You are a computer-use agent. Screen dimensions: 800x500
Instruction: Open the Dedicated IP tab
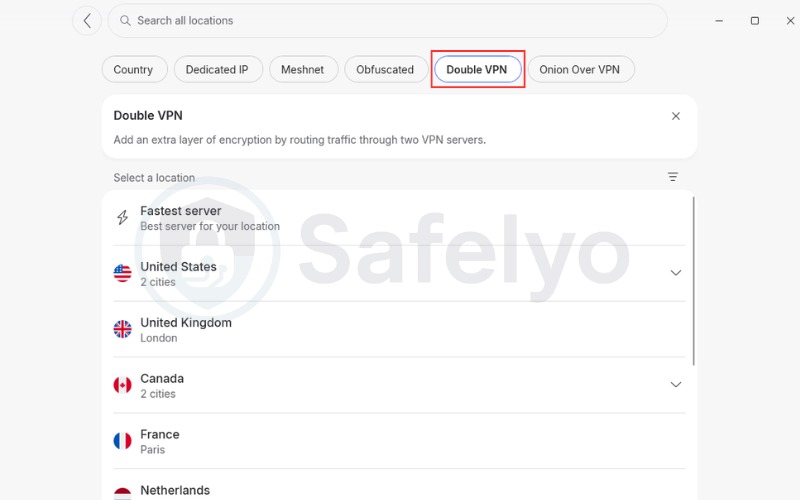click(218, 69)
